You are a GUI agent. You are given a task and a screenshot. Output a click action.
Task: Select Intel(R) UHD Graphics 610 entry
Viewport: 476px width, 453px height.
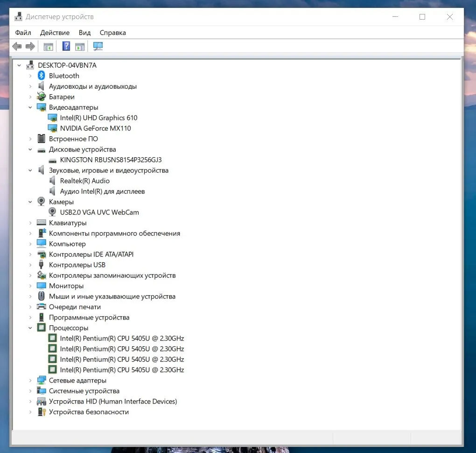pos(98,118)
